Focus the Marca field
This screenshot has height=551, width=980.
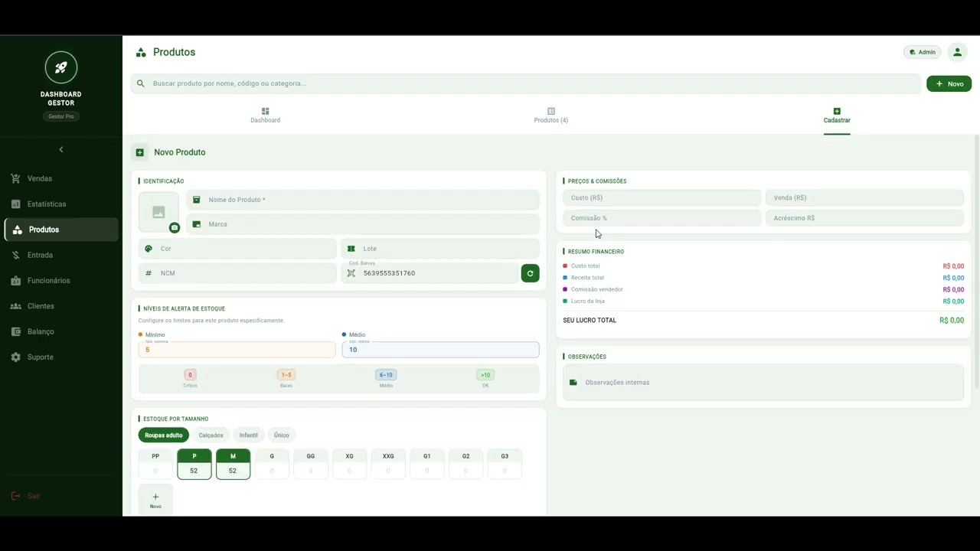pyautogui.click(x=363, y=224)
